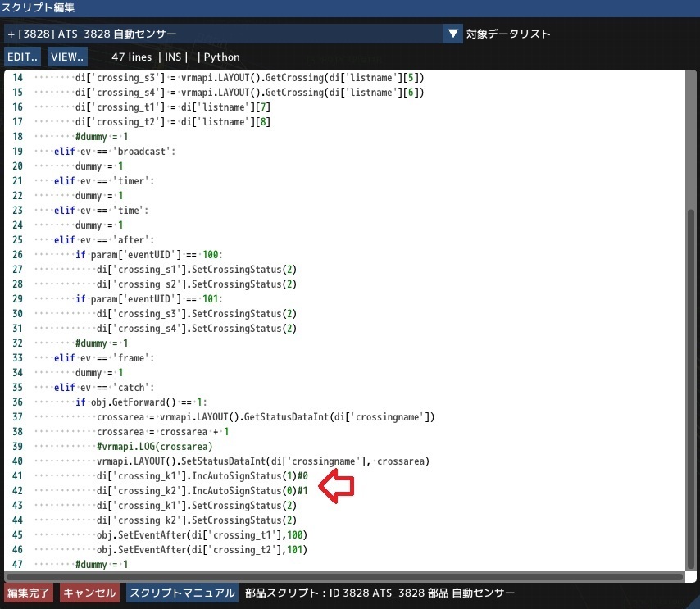Click line 31 crossing_s4 SetCrossingStatus(2)

click(197, 328)
